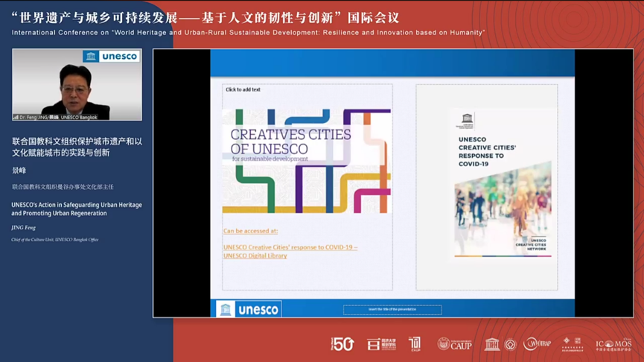The width and height of the screenshot is (644, 362).
Task: Click the Chinese talk title in sidebar
Action: pyautogui.click(x=77, y=147)
